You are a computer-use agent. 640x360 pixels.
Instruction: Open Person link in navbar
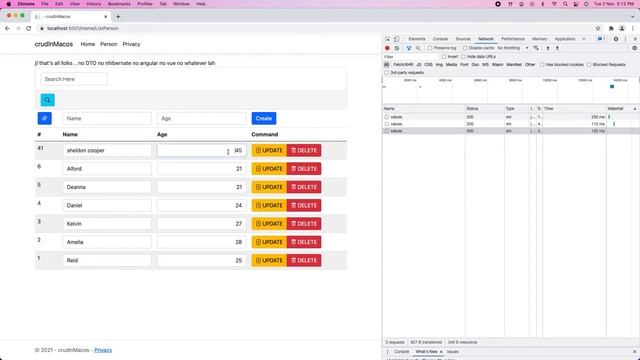pos(109,44)
